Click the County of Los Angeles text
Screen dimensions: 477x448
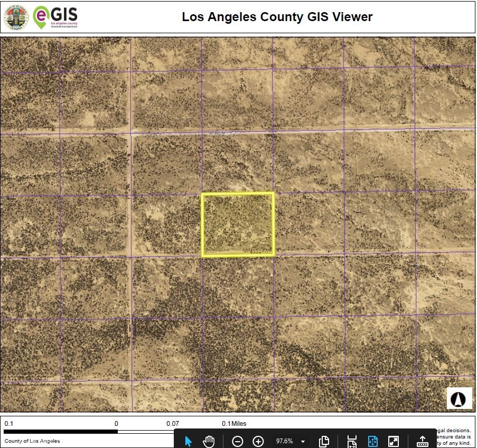click(x=32, y=441)
